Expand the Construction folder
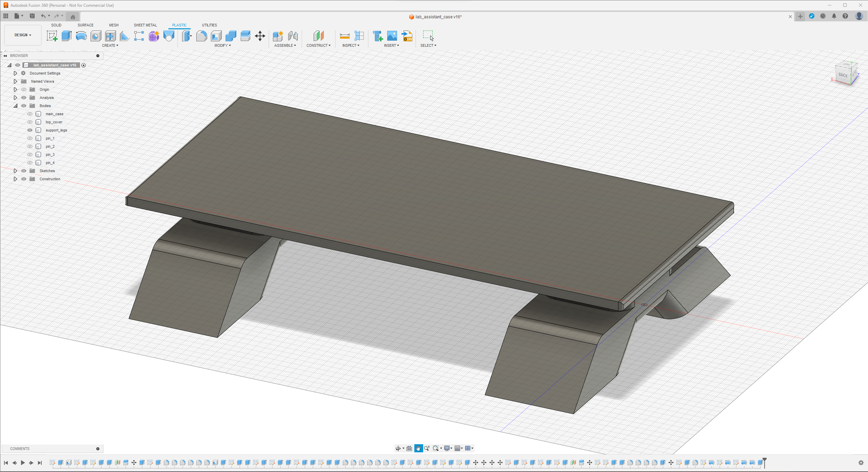This screenshot has width=868, height=472. 15,179
